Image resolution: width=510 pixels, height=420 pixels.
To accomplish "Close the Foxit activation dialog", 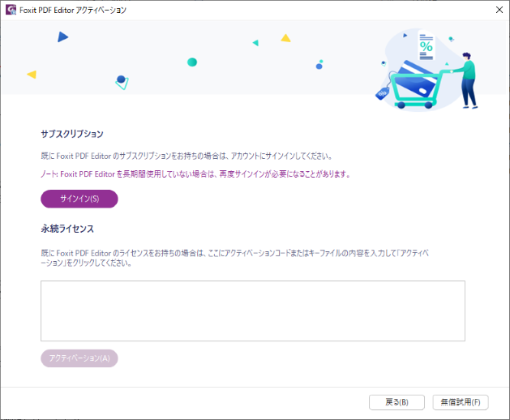I will click(499, 10).
